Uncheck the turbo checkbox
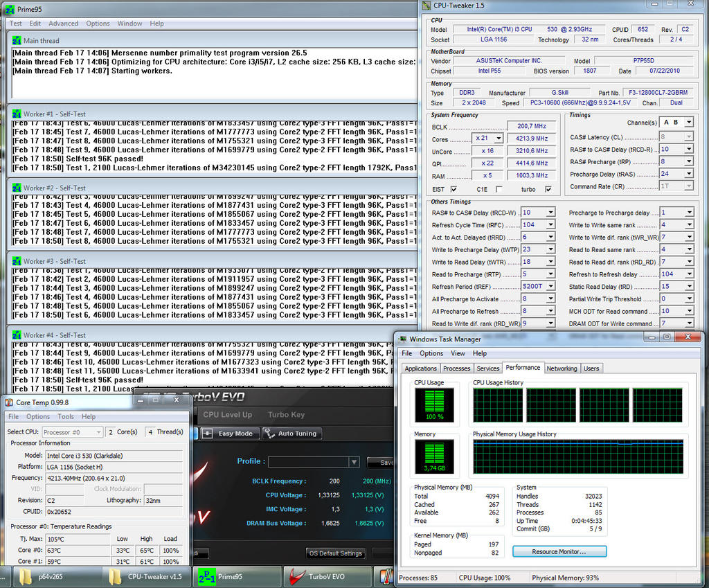709x588 pixels. [548, 189]
